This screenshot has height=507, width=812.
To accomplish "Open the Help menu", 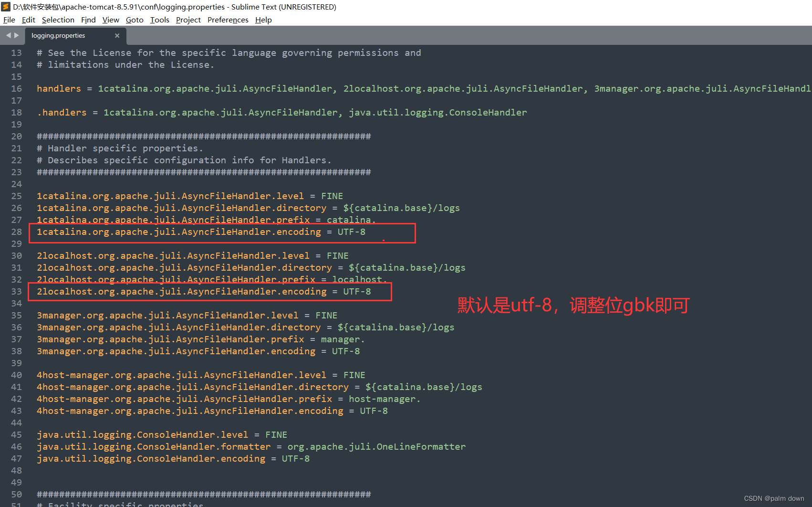I will click(x=263, y=20).
